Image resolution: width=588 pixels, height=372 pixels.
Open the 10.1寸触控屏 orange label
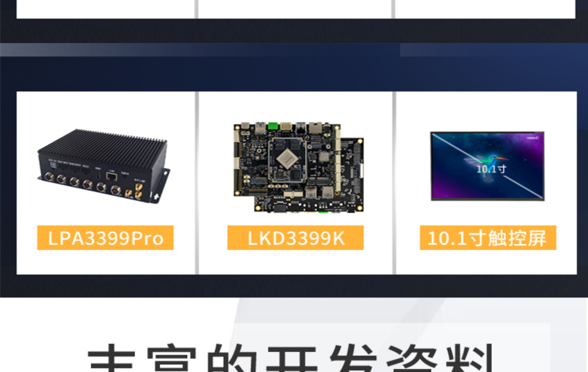click(x=488, y=238)
